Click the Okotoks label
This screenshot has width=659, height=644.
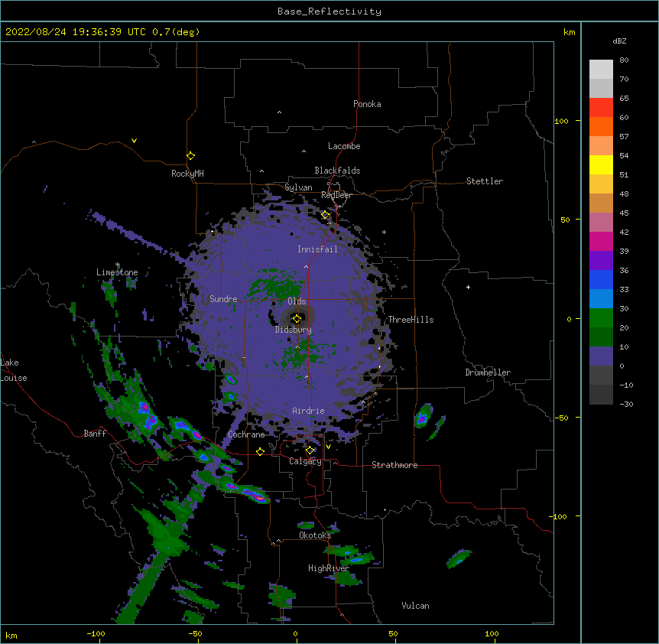315,535
